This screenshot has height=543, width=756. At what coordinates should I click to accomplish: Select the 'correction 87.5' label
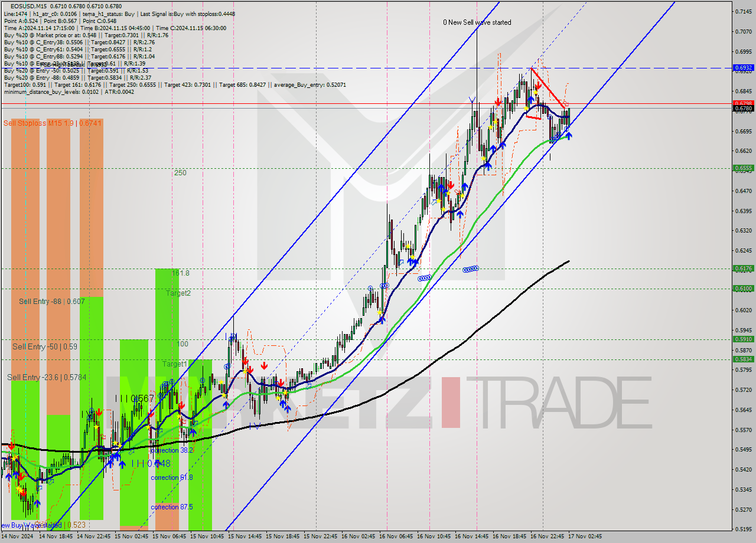click(x=172, y=507)
